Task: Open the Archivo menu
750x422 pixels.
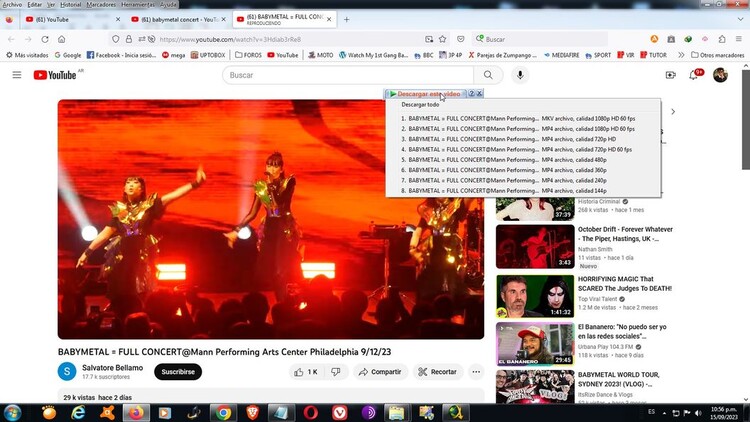Action: tap(12, 4)
